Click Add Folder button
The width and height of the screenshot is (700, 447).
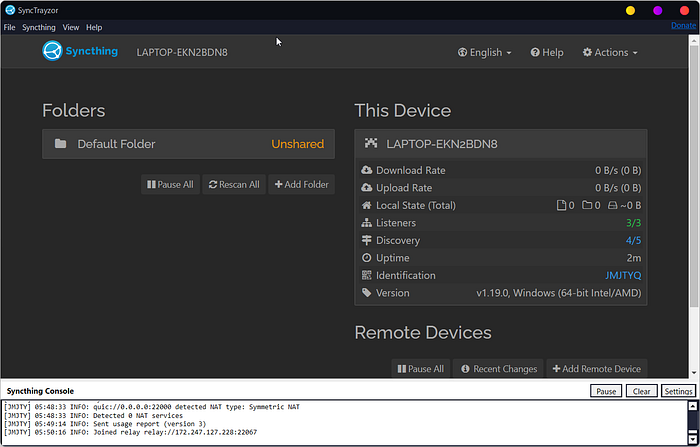coord(301,184)
